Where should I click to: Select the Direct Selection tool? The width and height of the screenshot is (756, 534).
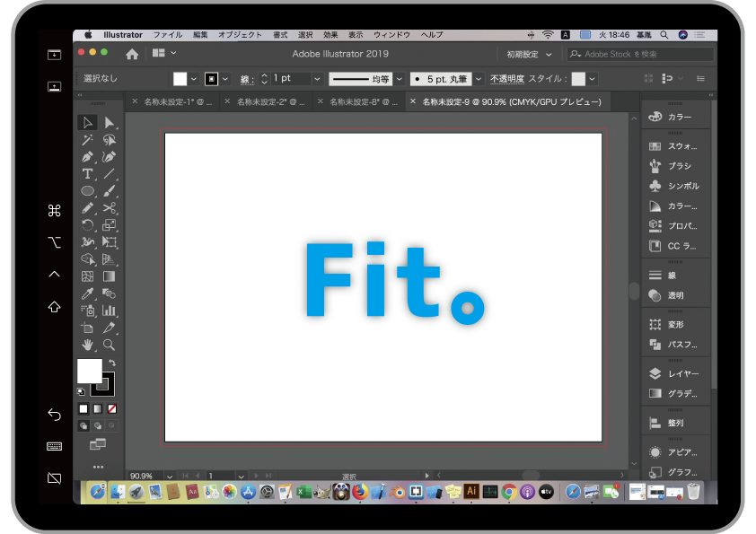pyautogui.click(x=109, y=123)
